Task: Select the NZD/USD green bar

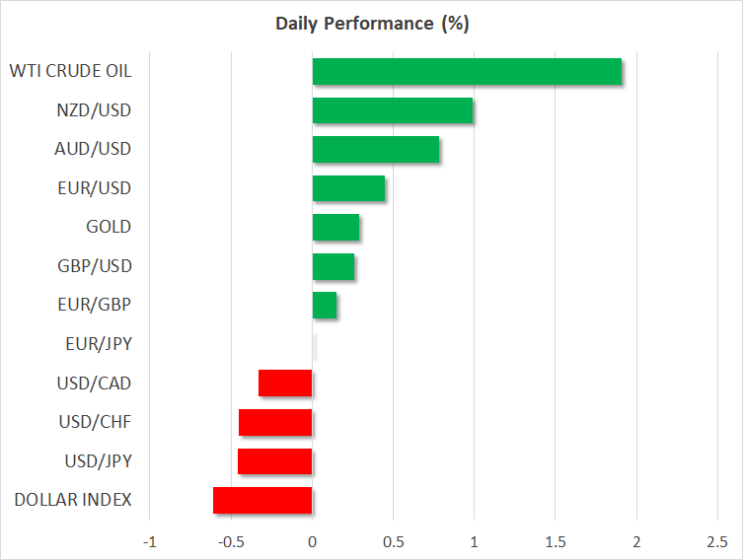Action: coord(392,110)
